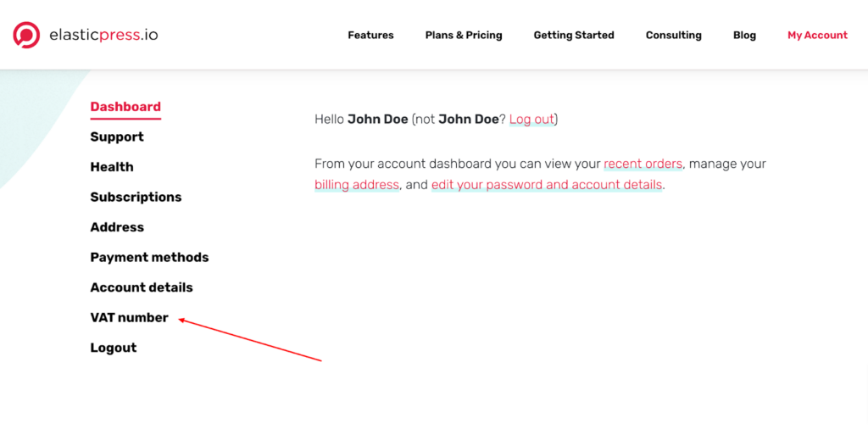This screenshot has height=435, width=868.
Task: Click the ElasticPress red logo icon
Action: click(26, 35)
